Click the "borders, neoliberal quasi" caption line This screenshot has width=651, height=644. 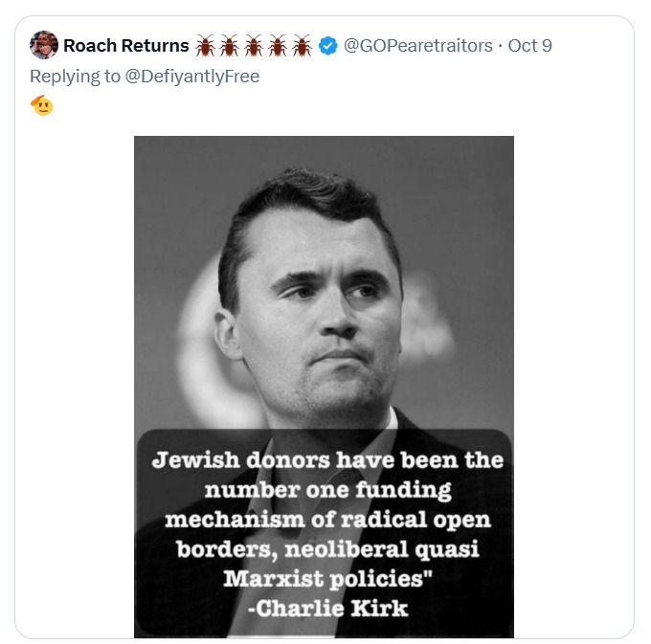pos(327,549)
